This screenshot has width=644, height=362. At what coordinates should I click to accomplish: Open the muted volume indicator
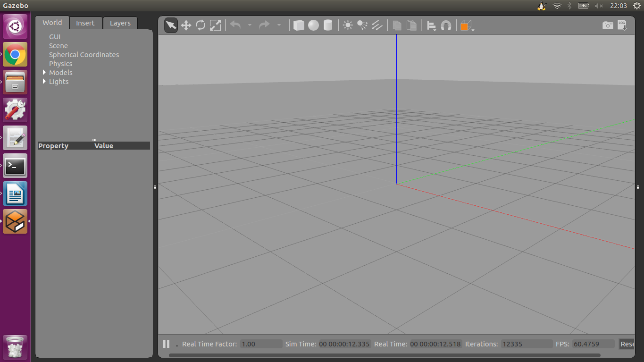599,6
